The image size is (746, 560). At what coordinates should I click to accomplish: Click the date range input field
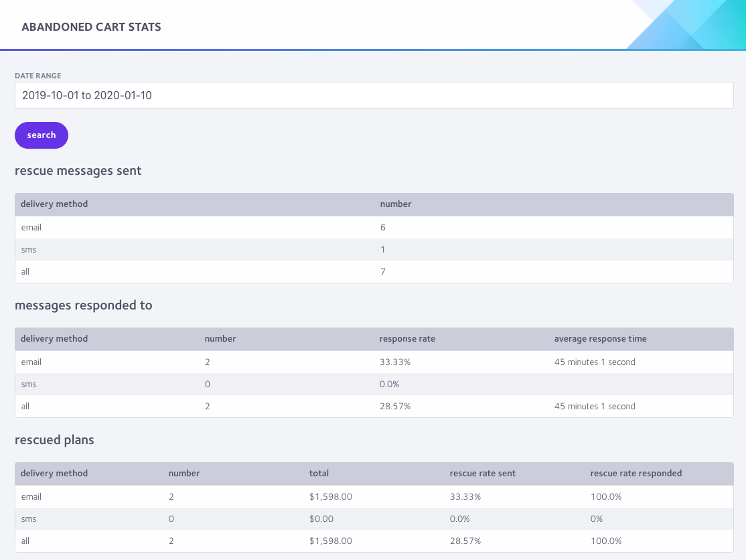click(x=374, y=95)
